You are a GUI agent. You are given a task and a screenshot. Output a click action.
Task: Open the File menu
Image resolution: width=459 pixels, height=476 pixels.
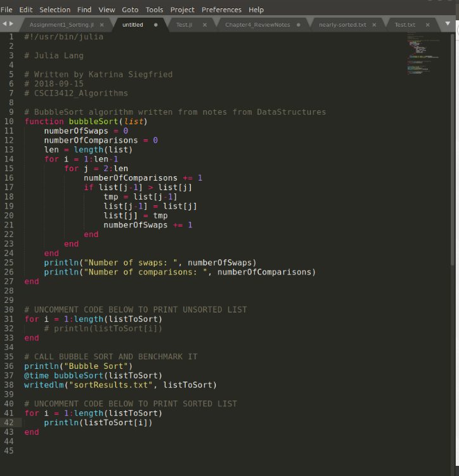[x=6, y=10]
